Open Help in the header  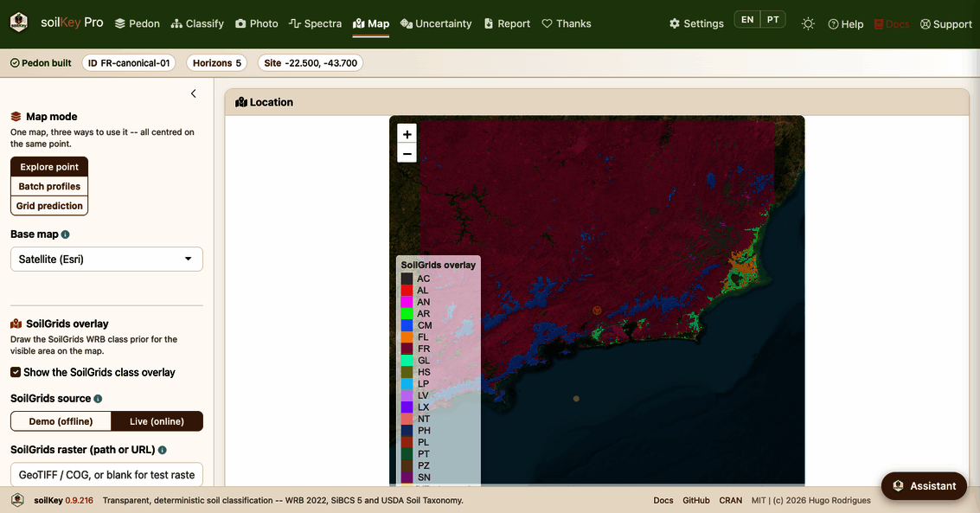pyautogui.click(x=846, y=24)
